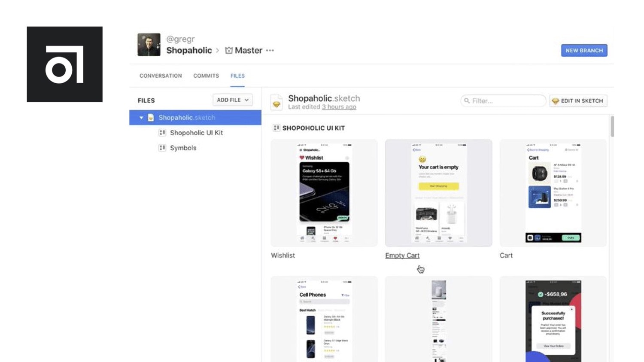Viewport: 644px width, 362px height.
Task: Switch to the Commits tab
Action: 206,76
